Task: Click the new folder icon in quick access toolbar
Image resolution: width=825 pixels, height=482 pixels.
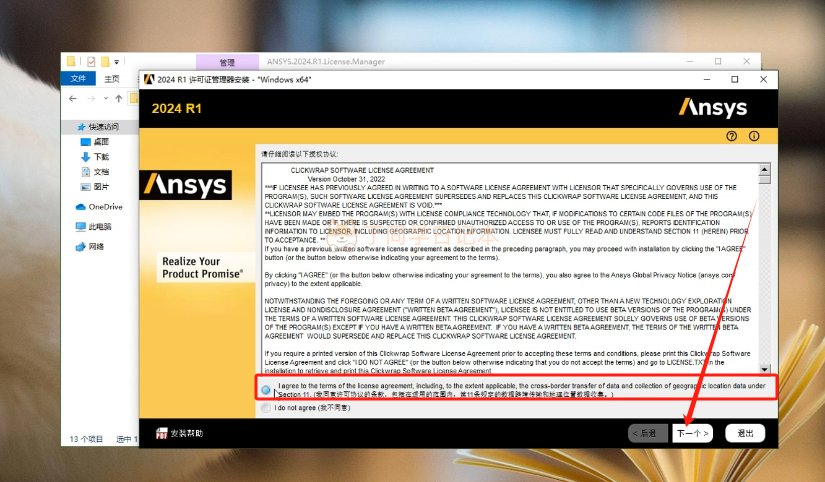Action: click(x=105, y=62)
